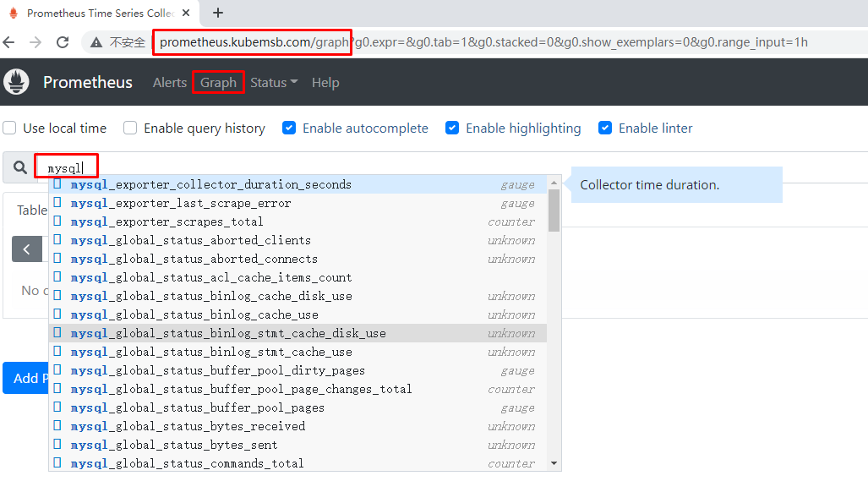Screen dimensions: 868x503
Task: Select mysql_global_status_binlog_stmt_cache_use suggestion text
Action: point(211,352)
